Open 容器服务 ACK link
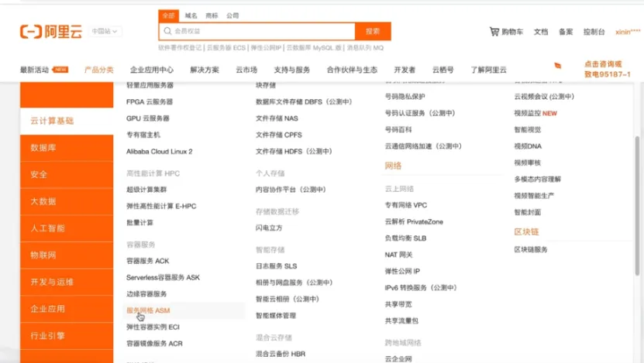644x363 pixels. (148, 261)
